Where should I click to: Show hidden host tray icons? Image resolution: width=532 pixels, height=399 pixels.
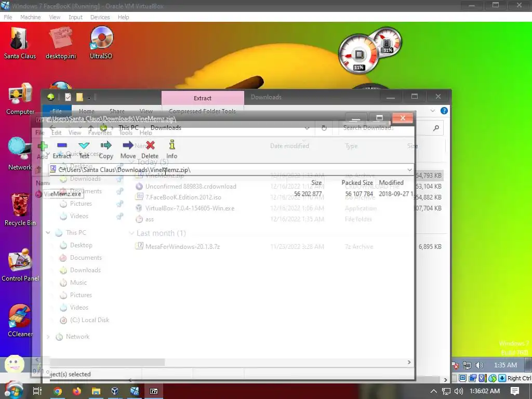click(x=434, y=391)
